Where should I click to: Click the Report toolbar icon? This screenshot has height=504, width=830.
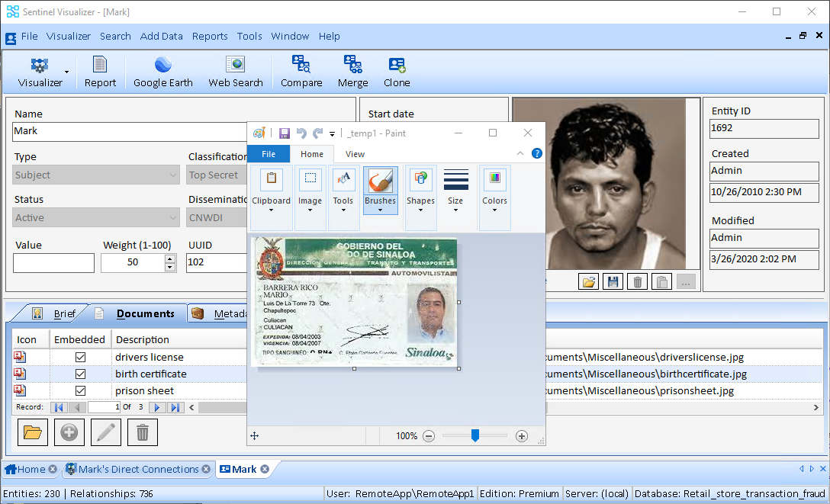point(100,72)
